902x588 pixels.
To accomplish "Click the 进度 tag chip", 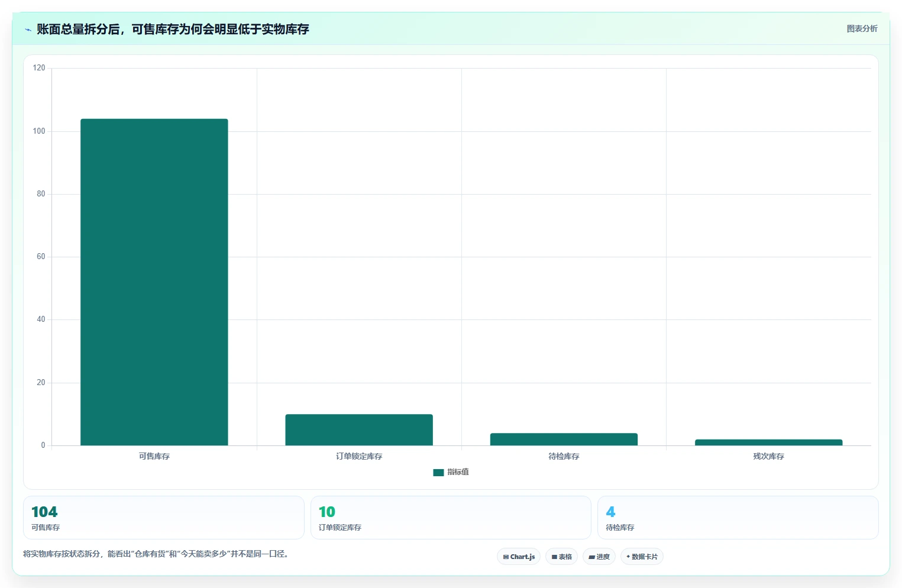I will (599, 557).
